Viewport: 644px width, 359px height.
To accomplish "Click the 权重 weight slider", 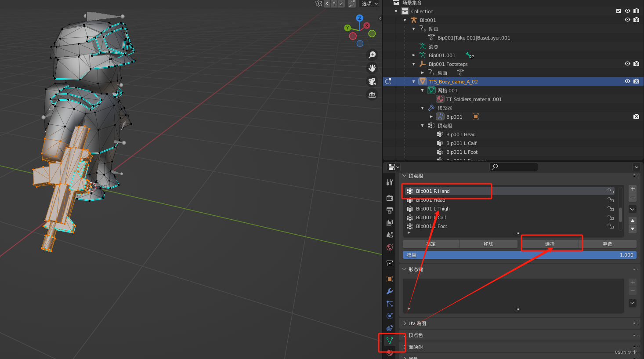I will pos(520,255).
